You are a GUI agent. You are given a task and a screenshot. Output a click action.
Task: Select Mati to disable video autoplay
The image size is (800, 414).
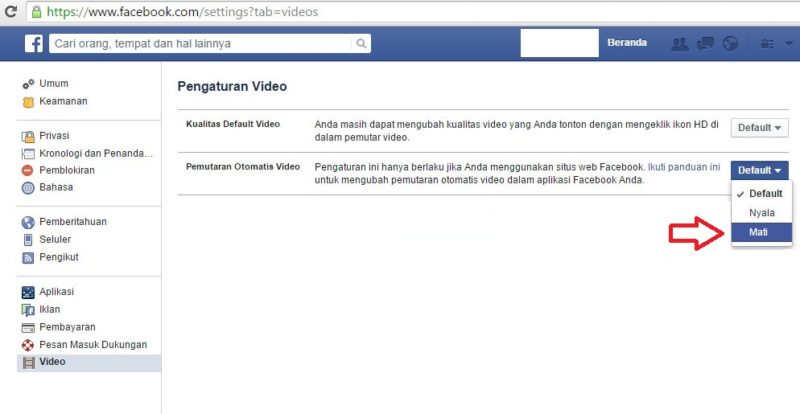click(761, 233)
